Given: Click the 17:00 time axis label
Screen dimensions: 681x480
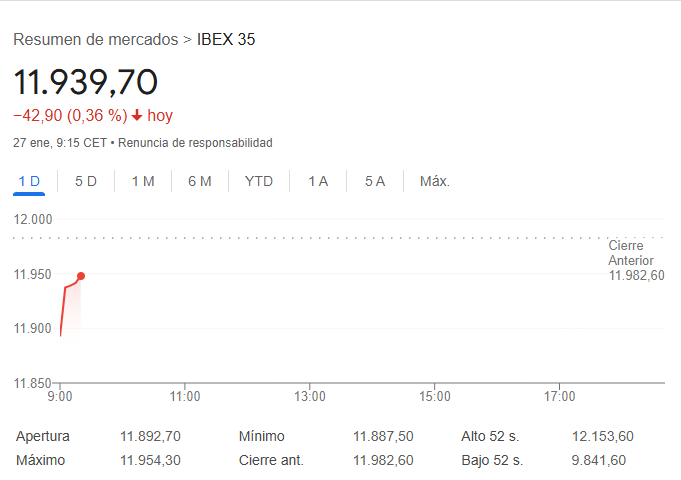Looking at the screenshot, I should pos(559,396).
